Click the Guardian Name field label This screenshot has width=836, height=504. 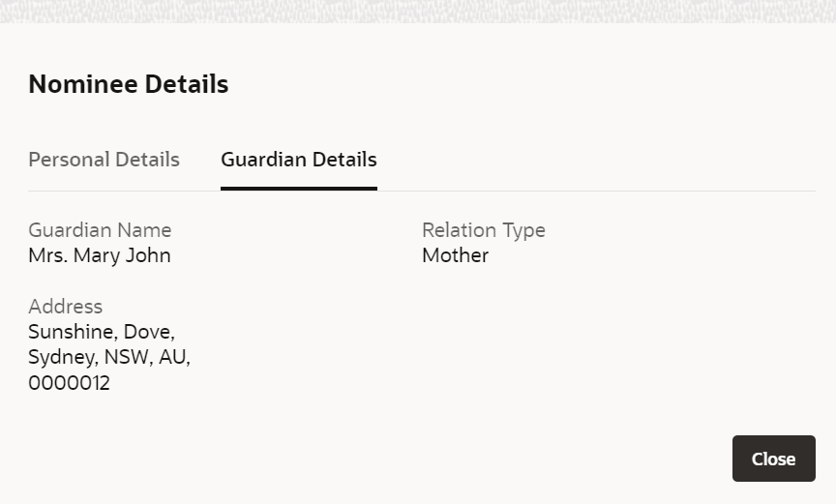click(x=100, y=230)
